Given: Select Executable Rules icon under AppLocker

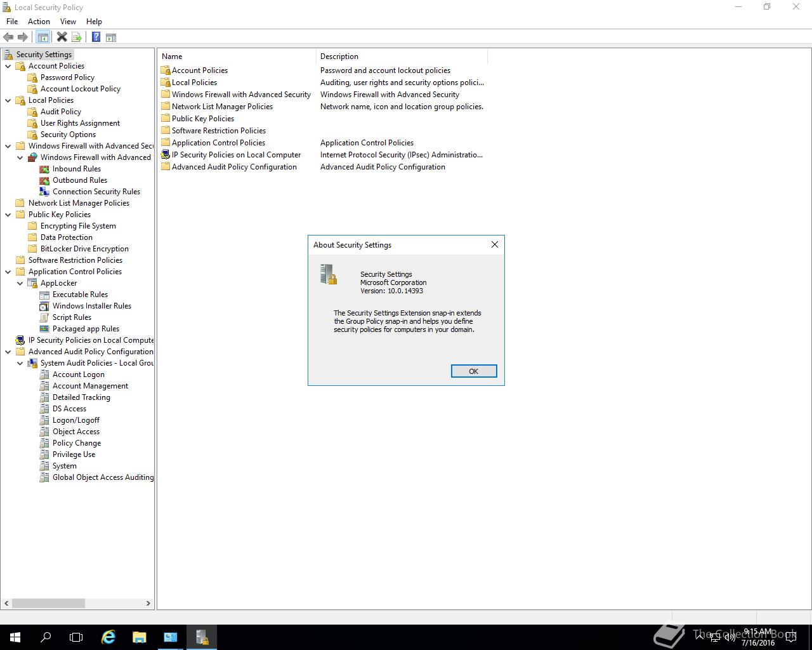Looking at the screenshot, I should [44, 295].
